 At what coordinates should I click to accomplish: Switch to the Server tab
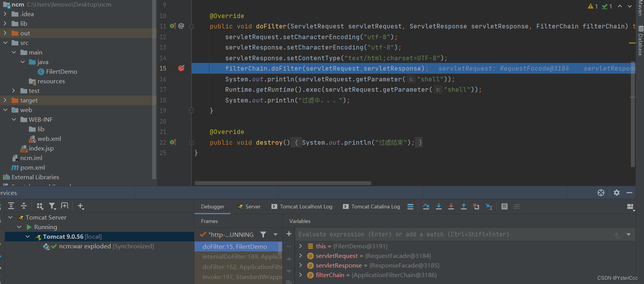[x=249, y=206]
